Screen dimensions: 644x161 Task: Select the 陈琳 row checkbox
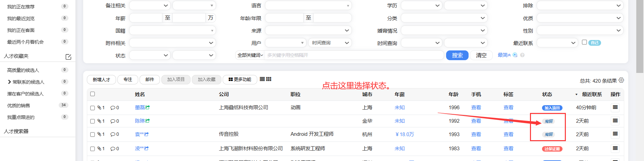click(x=93, y=121)
